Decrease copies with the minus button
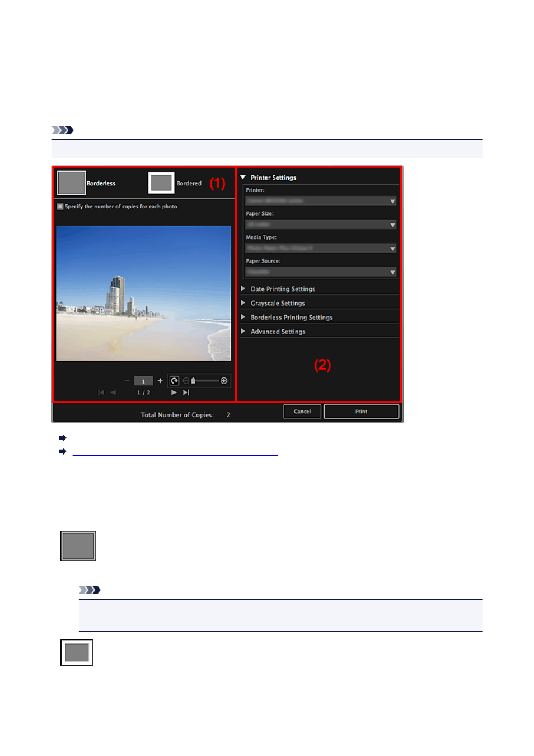Screen dimensions: 534x756 coord(127,381)
